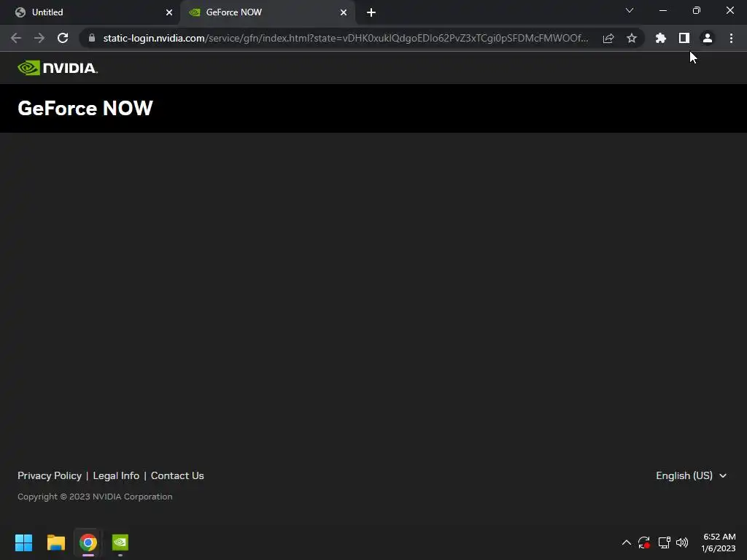The image size is (747, 560).
Task: Close the GeForce NOW tab
Action: [344, 12]
